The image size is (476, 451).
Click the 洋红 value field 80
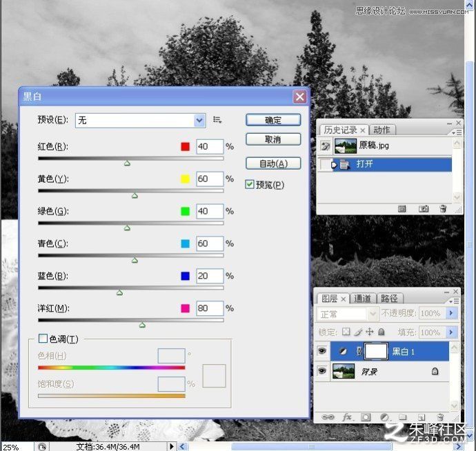(210, 308)
